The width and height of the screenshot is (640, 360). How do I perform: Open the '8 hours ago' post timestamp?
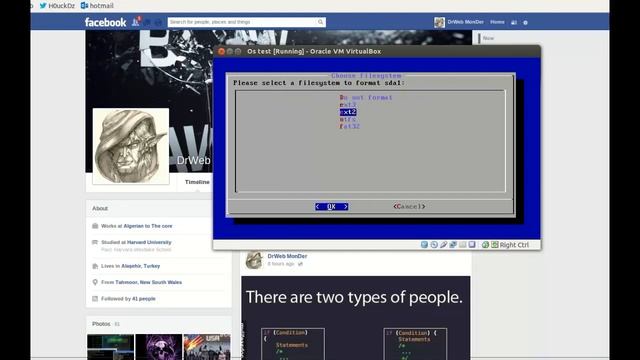281,264
